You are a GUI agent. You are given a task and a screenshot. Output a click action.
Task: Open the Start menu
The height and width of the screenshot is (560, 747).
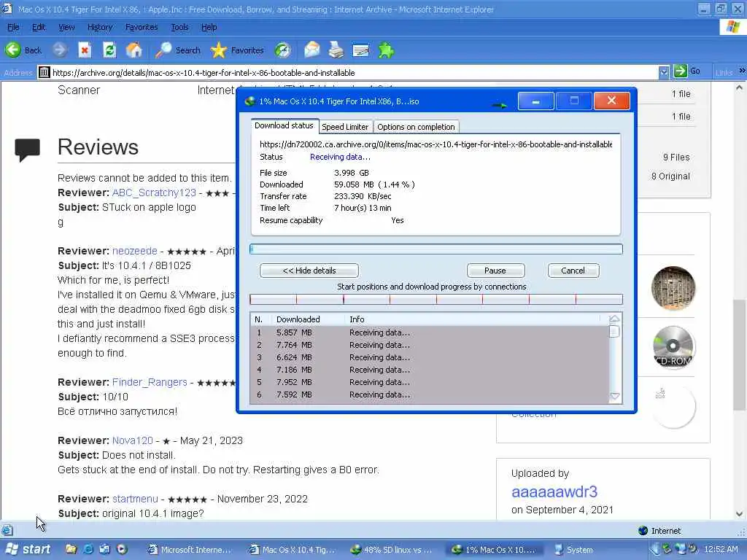(27, 549)
